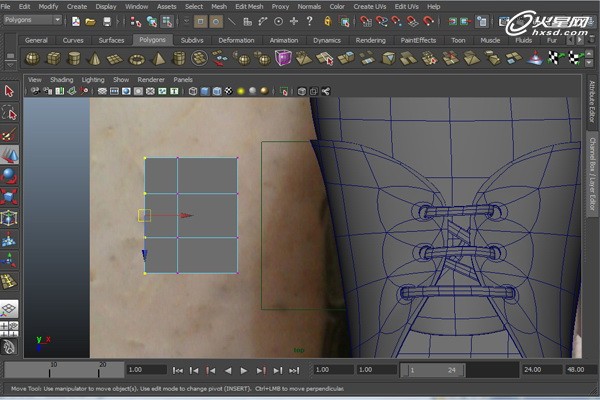Activate the Paint Selection tool
This screenshot has width=600, height=400.
[9, 133]
